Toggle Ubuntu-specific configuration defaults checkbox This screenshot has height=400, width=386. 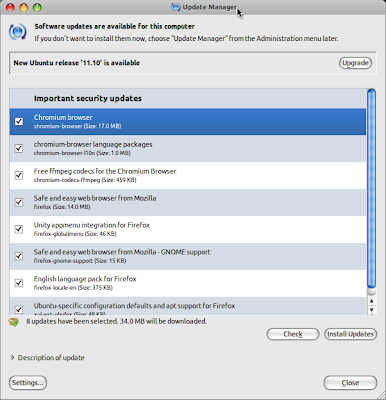[19, 310]
